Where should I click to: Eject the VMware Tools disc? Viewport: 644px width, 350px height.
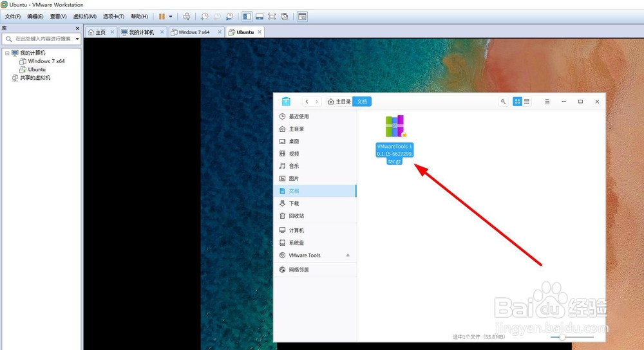[x=348, y=255]
